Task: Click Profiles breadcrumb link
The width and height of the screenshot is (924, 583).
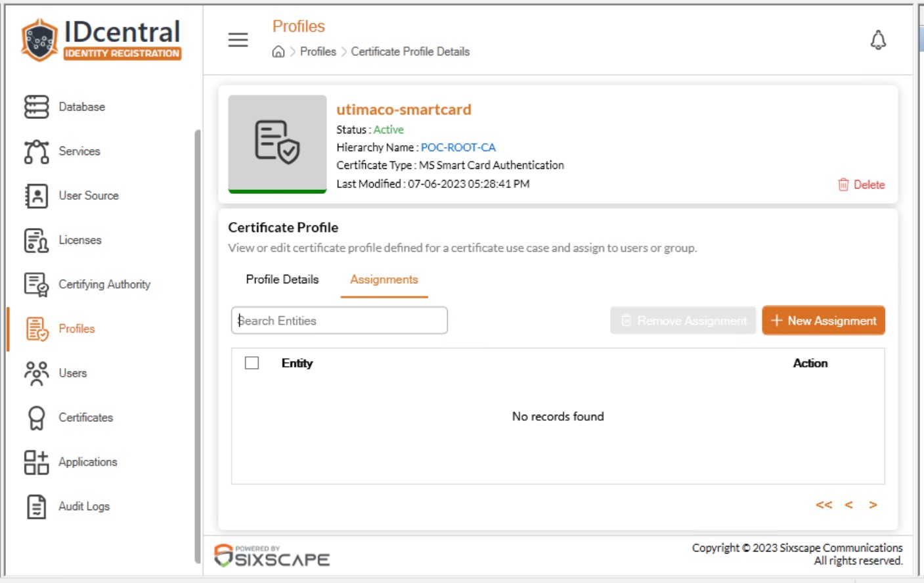Action: coord(318,52)
